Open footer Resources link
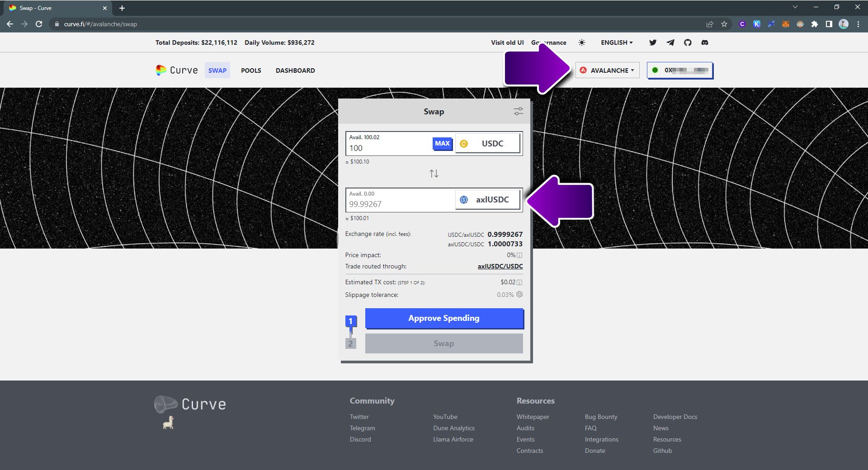Image resolution: width=868 pixels, height=470 pixels. pos(667,439)
